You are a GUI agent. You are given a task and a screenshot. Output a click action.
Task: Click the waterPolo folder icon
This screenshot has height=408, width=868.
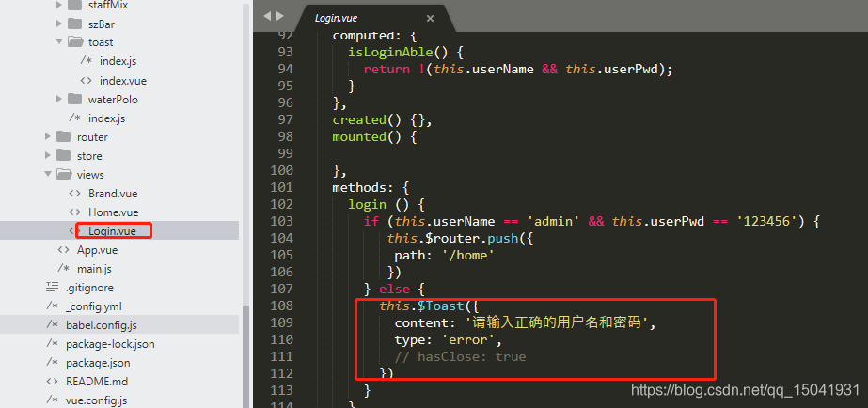tap(74, 99)
